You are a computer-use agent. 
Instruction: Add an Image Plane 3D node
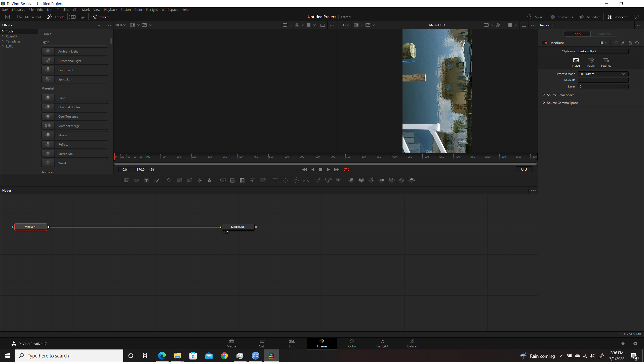(x=351, y=180)
